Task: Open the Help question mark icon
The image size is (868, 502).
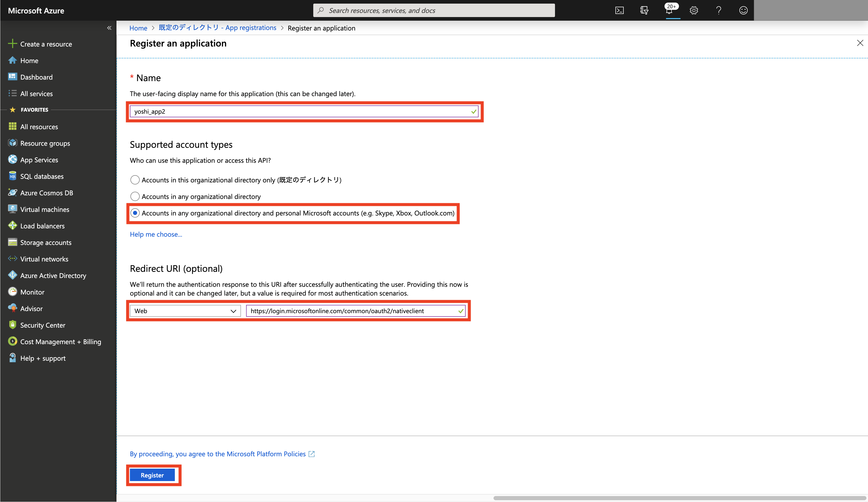Action: (x=718, y=10)
